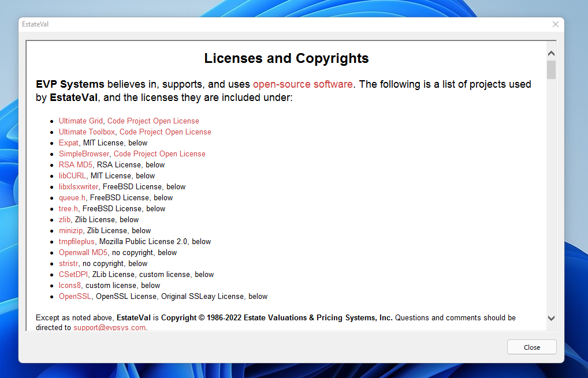Click the vertical scrollbar thumb
The image size is (588, 378).
click(551, 70)
